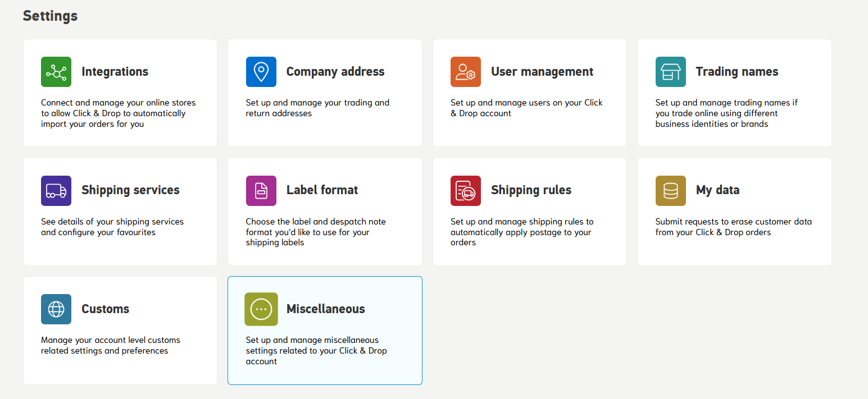Screen dimensions: 868x399
Task: Select the Shipping services heading
Action: click(130, 190)
